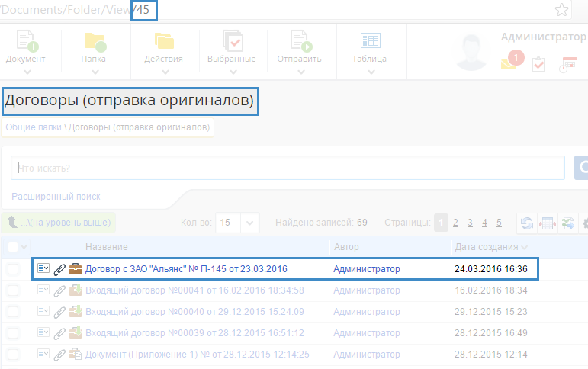588x369 pixels.
Task: Go to results page 3
Action: pos(470,223)
